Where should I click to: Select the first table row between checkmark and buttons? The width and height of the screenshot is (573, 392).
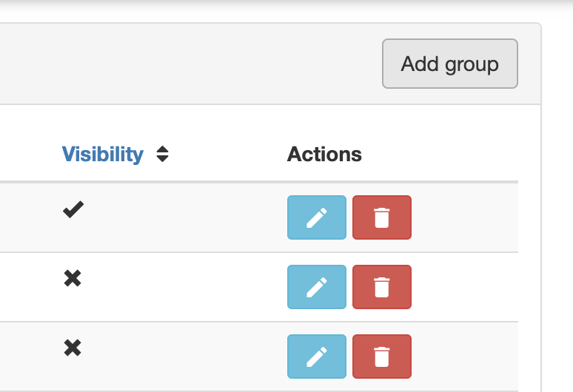click(185, 217)
